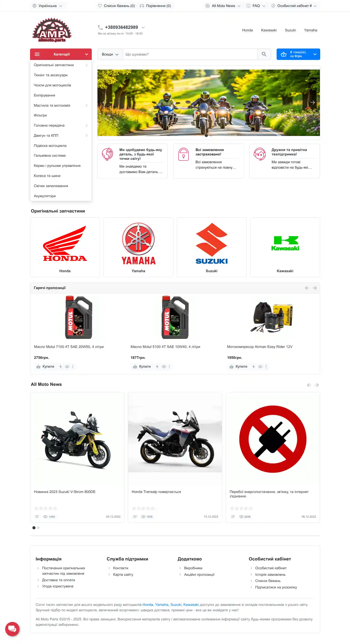Advance the banner with the right arrow
The width and height of the screenshot is (350, 644).
[313, 102]
